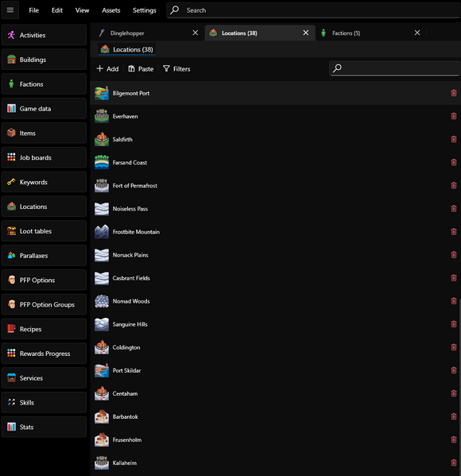Click the PFP Options face icon
This screenshot has height=476, width=461.
point(12,280)
